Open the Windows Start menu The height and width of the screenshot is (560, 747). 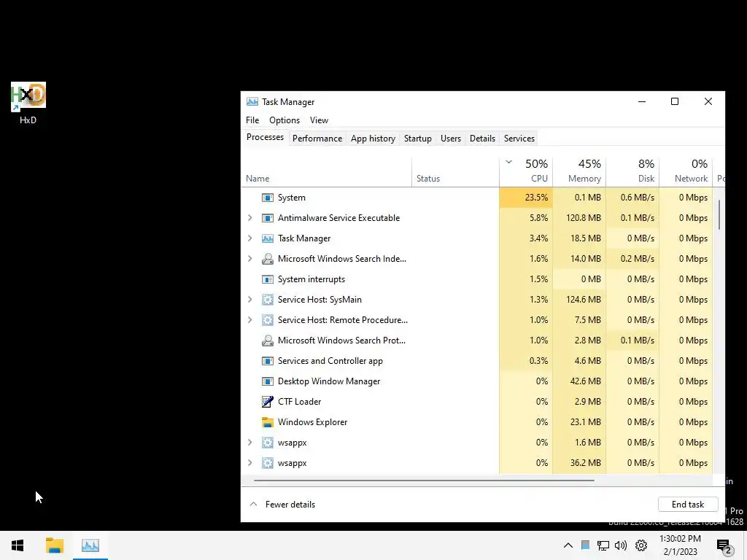point(18,545)
